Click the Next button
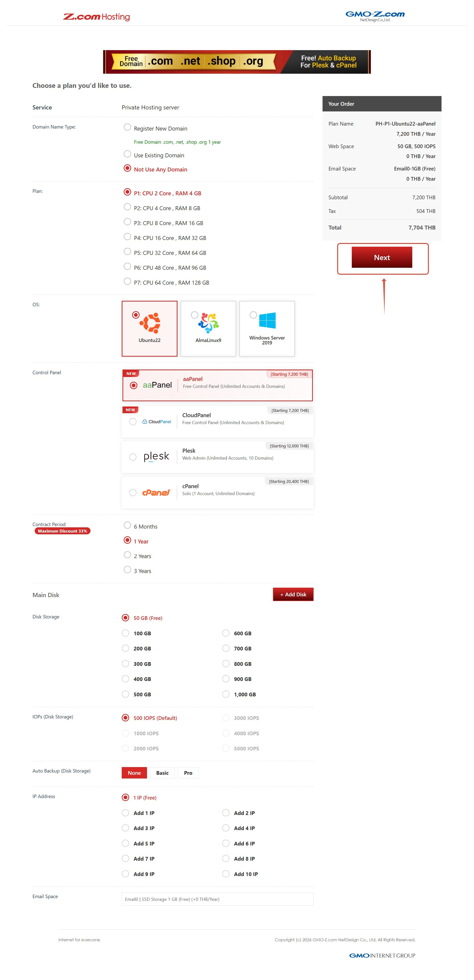Screen dimensions: 474x980 (x=382, y=257)
